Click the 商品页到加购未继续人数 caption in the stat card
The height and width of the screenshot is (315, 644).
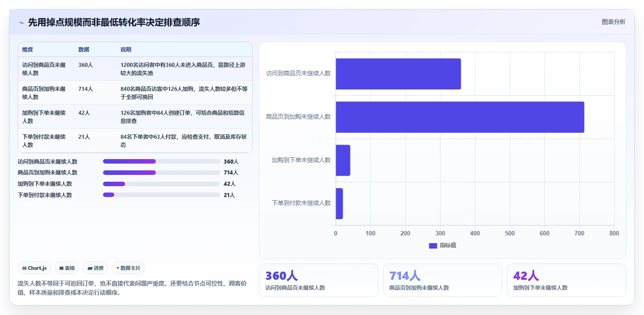pyautogui.click(x=419, y=287)
